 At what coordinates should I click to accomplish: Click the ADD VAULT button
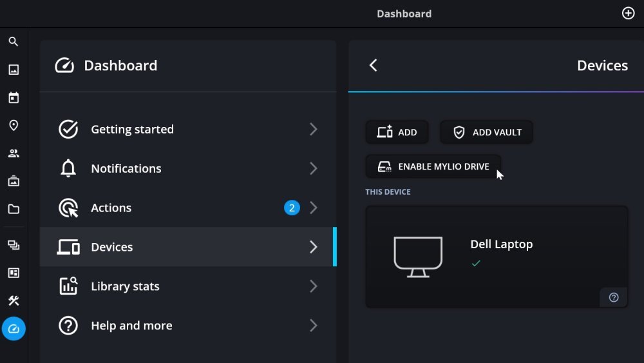486,132
